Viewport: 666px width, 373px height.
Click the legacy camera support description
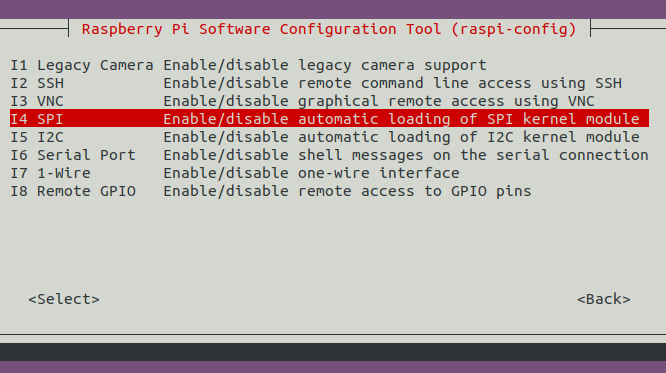(325, 65)
